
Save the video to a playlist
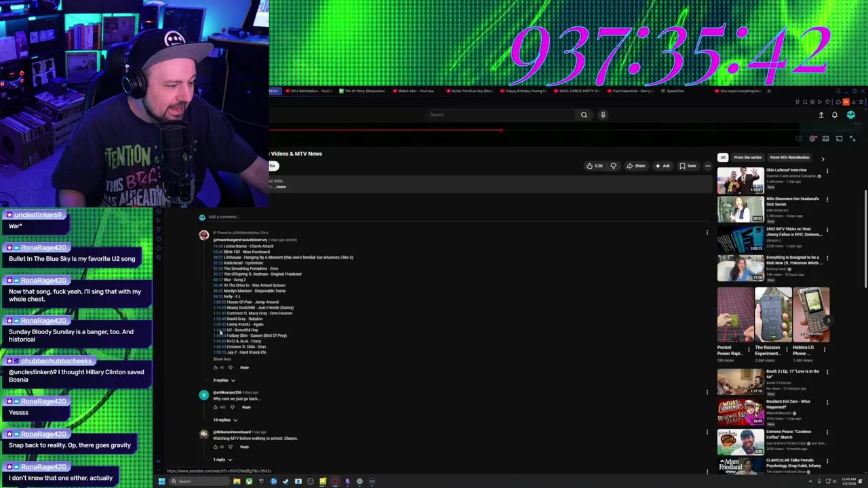[x=688, y=165]
